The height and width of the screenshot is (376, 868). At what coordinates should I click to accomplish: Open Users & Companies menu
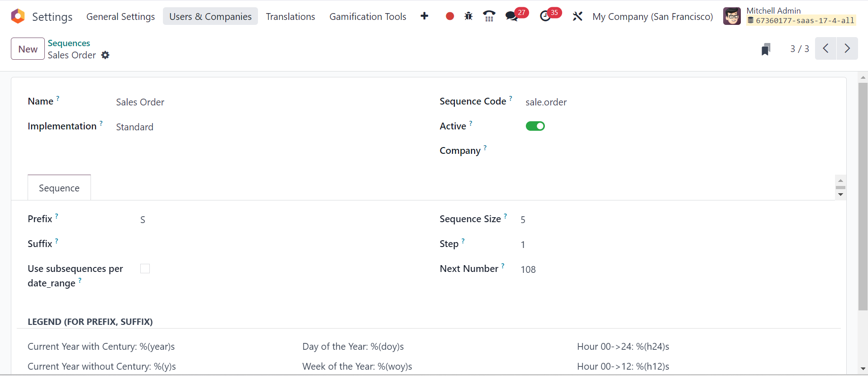coord(210,17)
